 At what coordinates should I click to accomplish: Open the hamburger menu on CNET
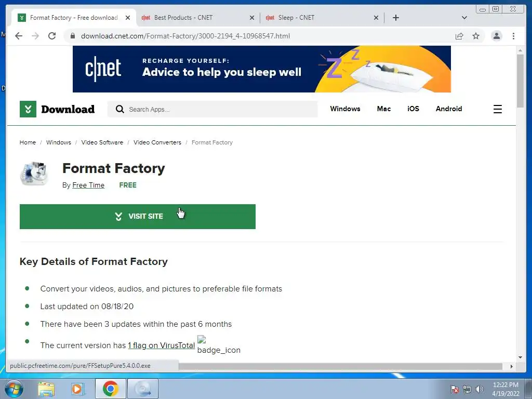coord(497,109)
